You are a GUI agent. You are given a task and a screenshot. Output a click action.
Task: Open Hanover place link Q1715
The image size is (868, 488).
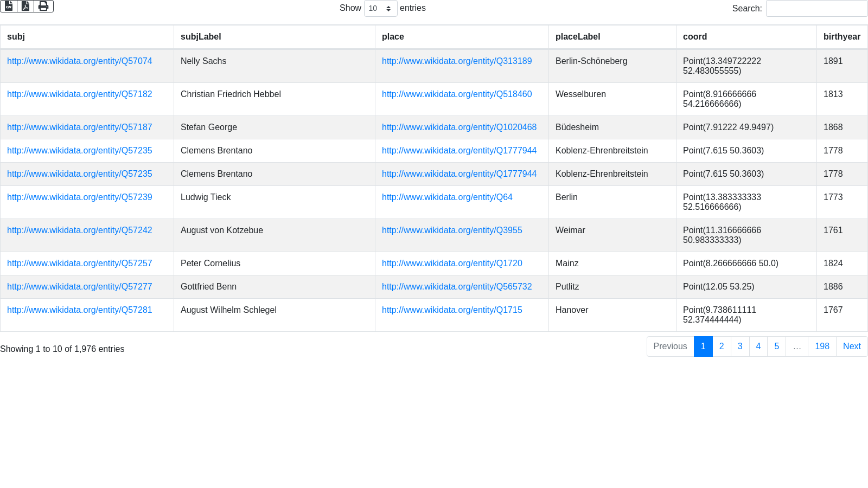[x=452, y=310]
